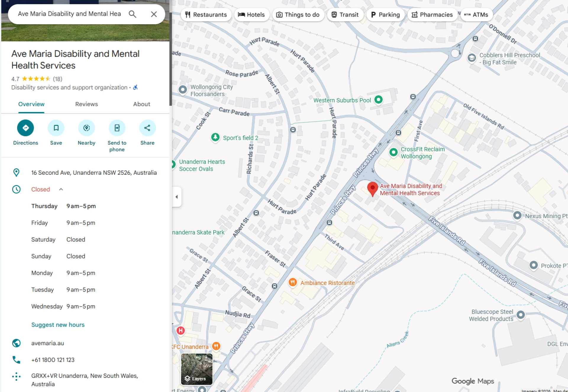
Task: Save this place with bookmark icon
Action: click(56, 128)
